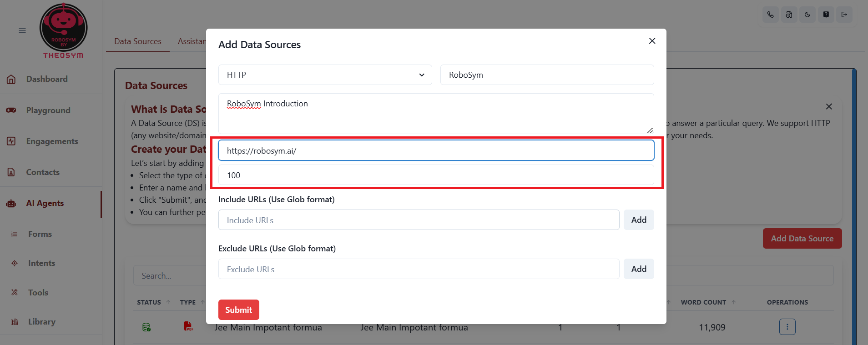Click the Exclude URLs (Use Glob format) label
868x345 pixels.
(277, 249)
